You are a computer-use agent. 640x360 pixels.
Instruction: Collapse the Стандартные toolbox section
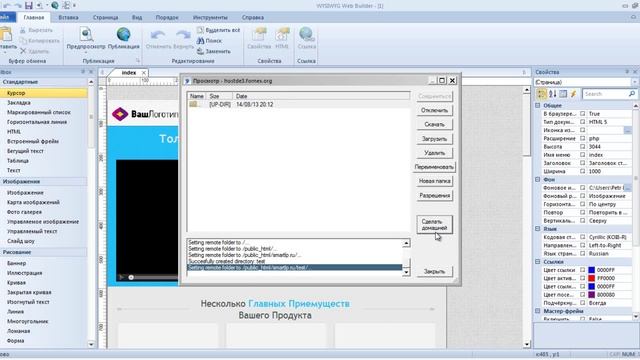tap(43, 82)
